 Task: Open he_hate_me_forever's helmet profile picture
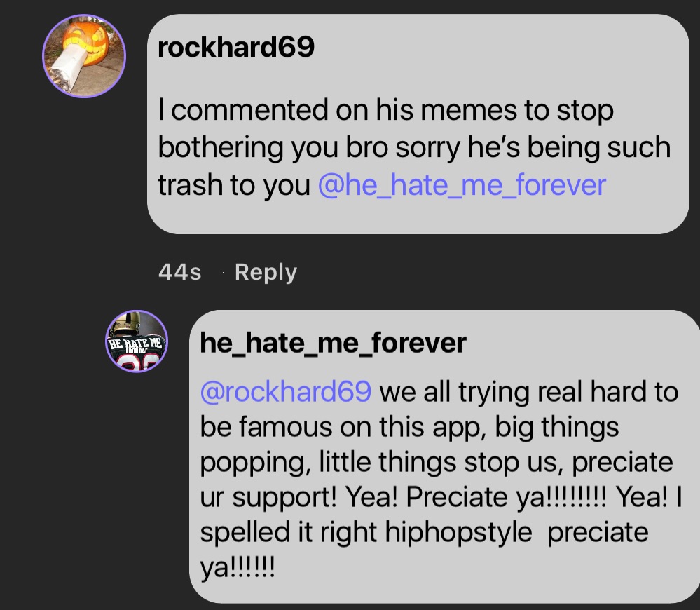coord(137,341)
